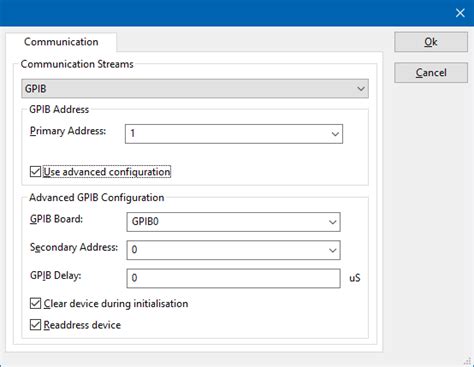Open the GPIB0 board selection list
The image size is (474, 367).
pos(233,222)
